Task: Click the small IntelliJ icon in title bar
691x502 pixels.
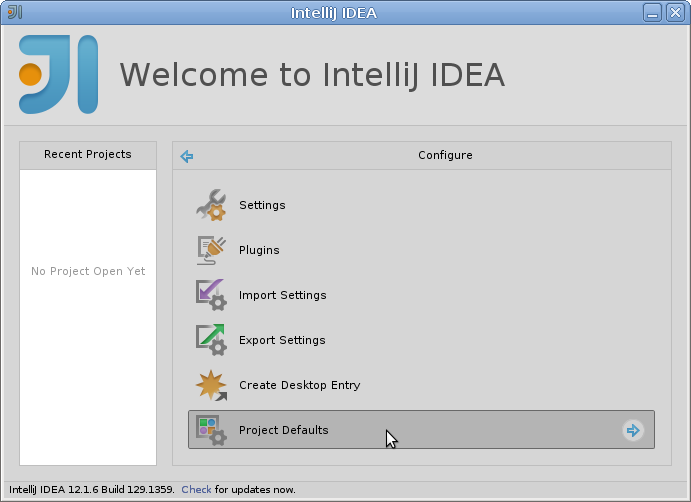Action: (x=15, y=12)
